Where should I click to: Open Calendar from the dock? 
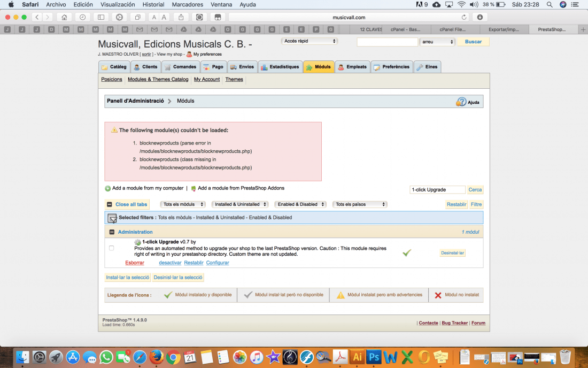tap(190, 357)
